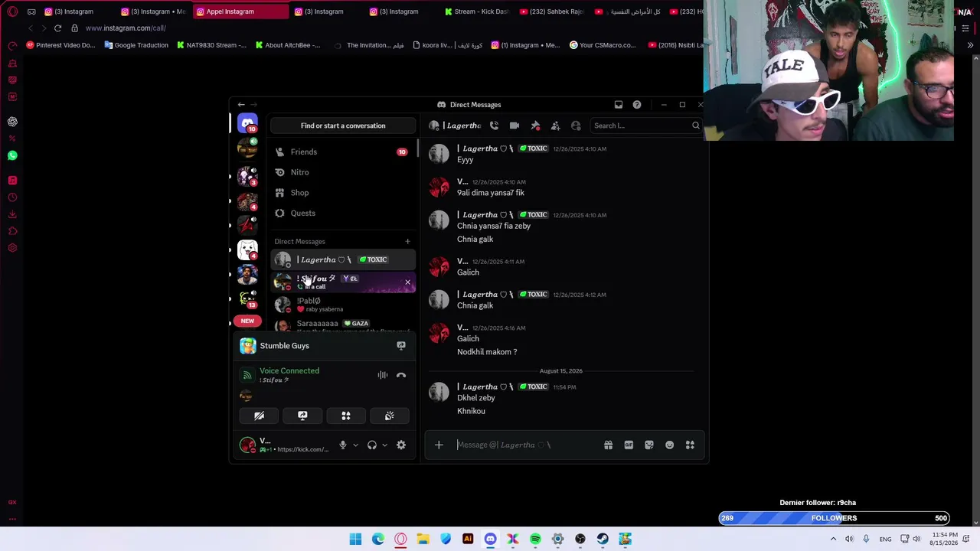Click the instagram.com/call address bar
The height and width of the screenshot is (551, 980).
pyautogui.click(x=126, y=28)
